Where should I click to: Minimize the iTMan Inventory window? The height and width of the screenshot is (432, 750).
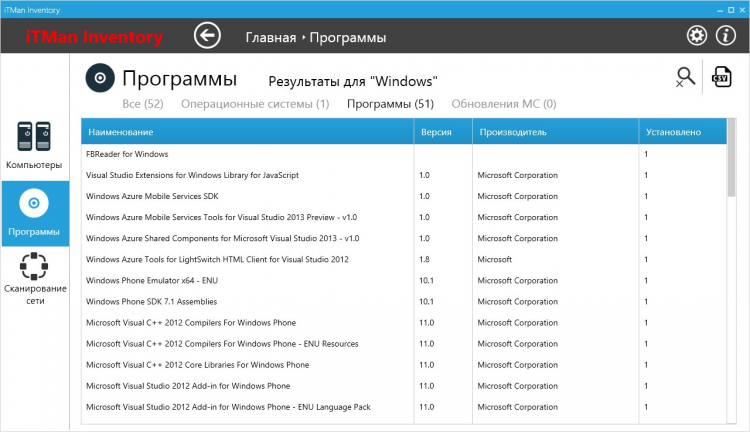[x=720, y=10]
